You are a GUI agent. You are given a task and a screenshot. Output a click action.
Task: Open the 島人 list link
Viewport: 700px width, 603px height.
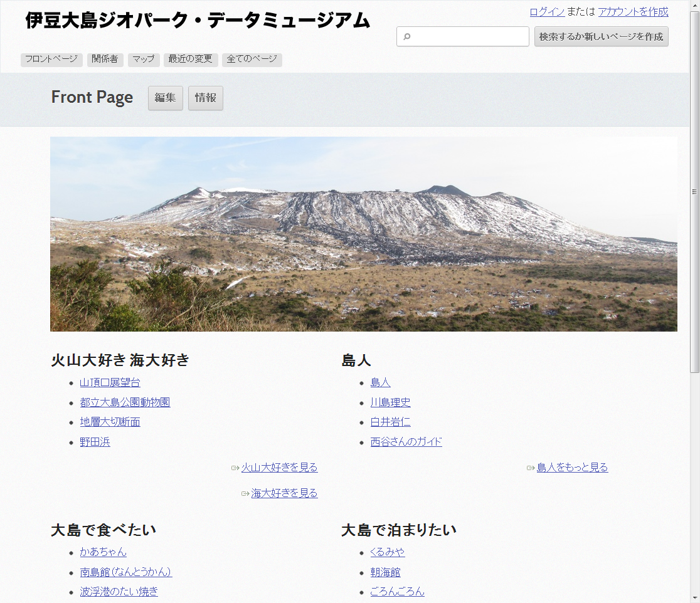pyautogui.click(x=380, y=382)
